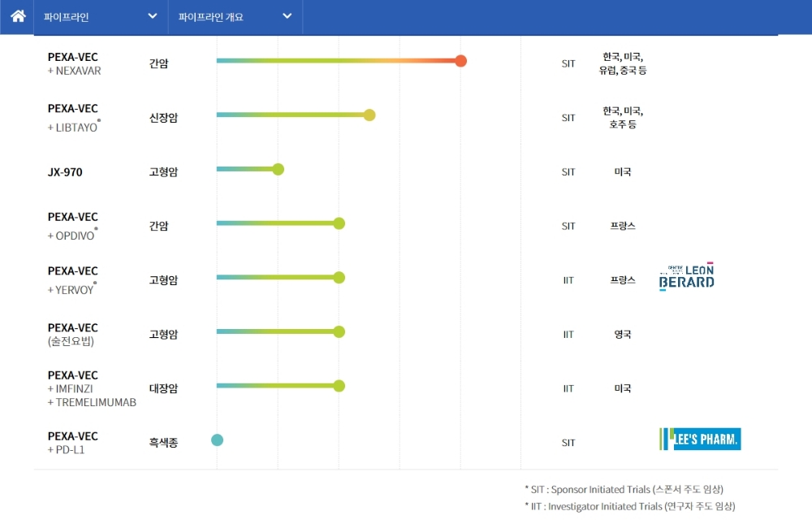Click SIT label in the OPDIVO row
The image size is (812, 524).
tap(568, 227)
